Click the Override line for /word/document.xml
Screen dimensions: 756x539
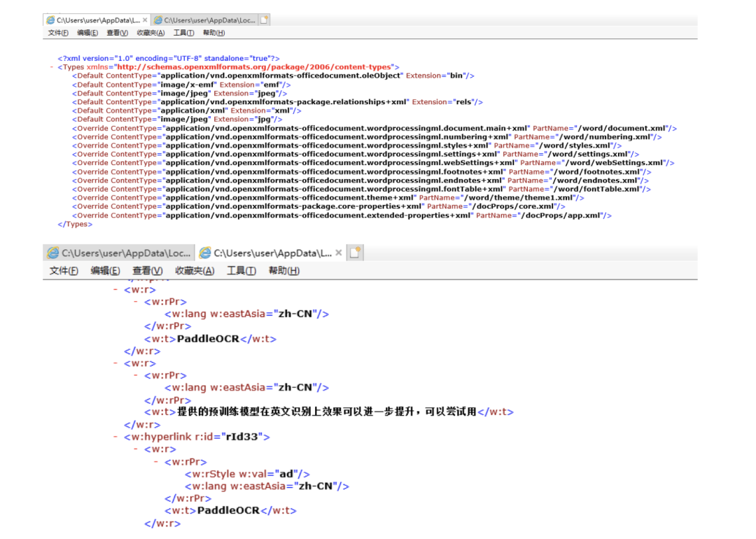coord(374,128)
